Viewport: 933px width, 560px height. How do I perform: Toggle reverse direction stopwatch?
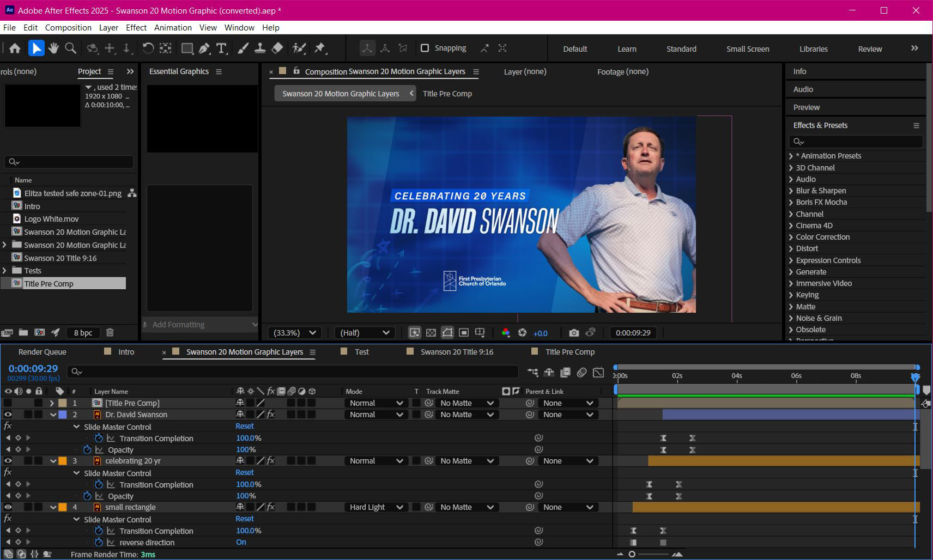(99, 542)
